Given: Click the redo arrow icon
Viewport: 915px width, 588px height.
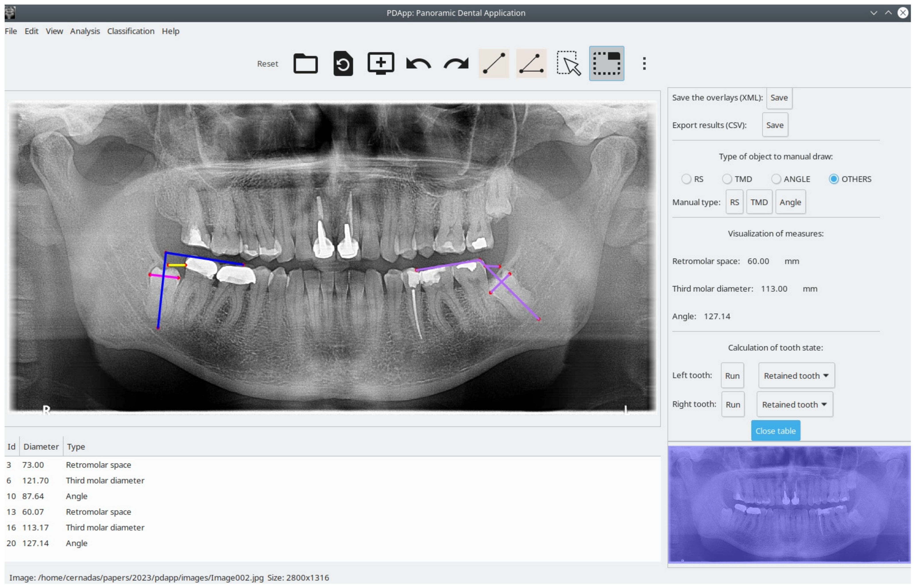Looking at the screenshot, I should (x=456, y=63).
